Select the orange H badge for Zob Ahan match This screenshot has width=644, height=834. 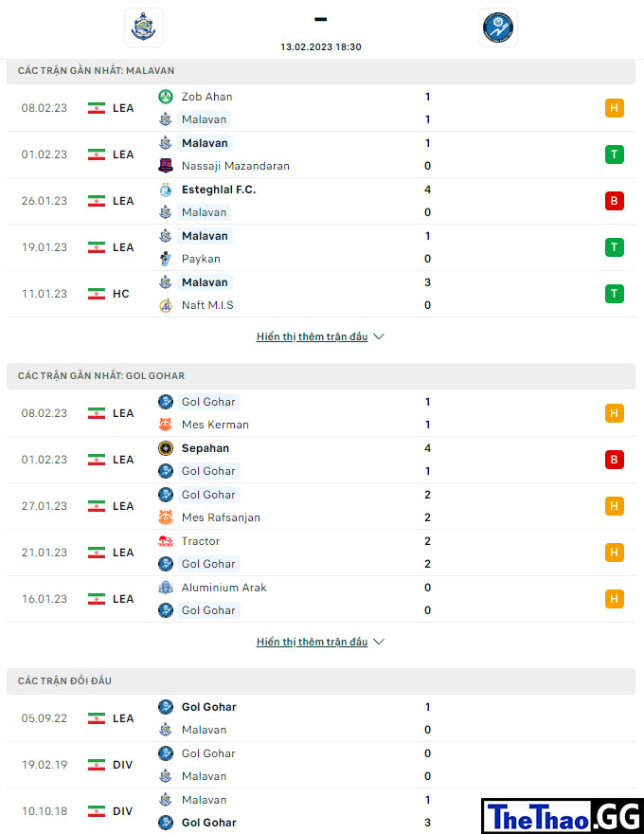[615, 108]
